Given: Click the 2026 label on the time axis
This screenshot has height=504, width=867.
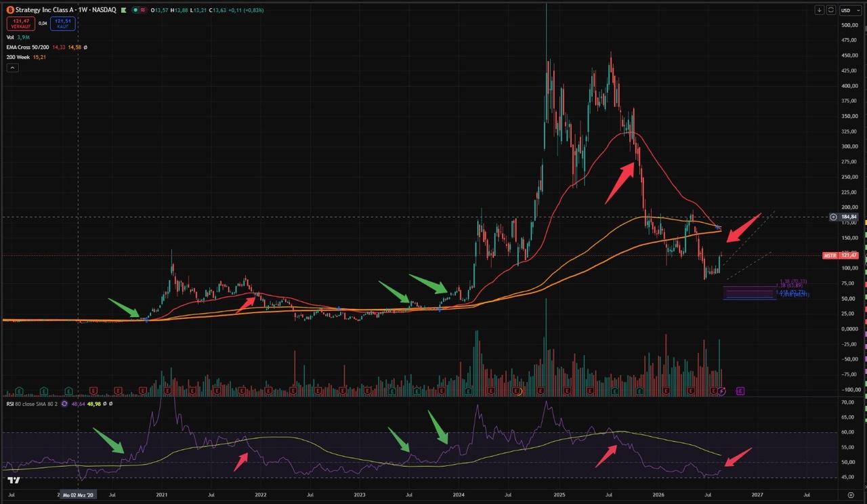Looking at the screenshot, I should (x=658, y=495).
